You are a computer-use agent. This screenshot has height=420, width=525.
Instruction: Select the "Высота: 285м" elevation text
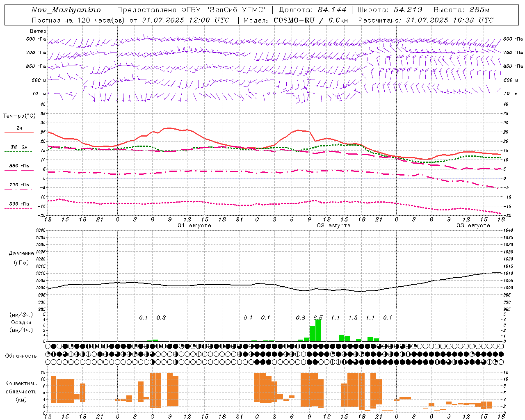(x=461, y=10)
